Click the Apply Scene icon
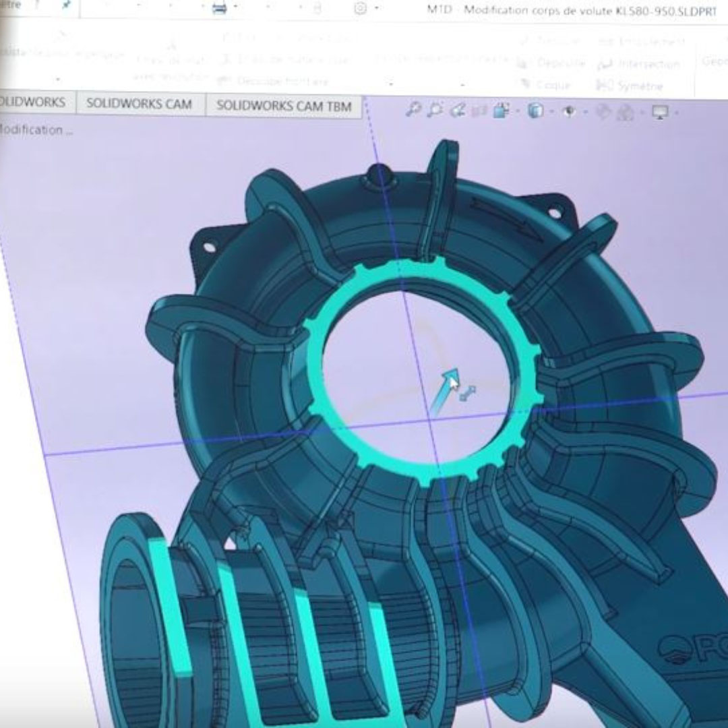The height and width of the screenshot is (728, 728). click(626, 113)
